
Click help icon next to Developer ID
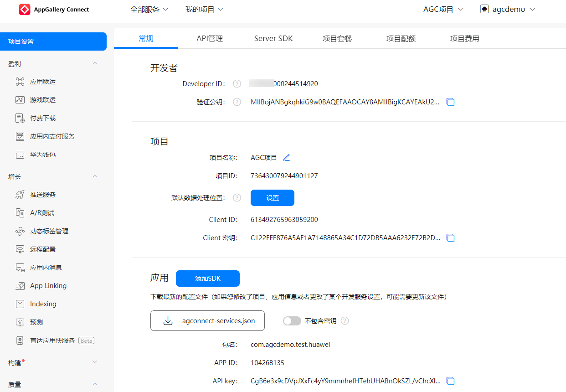coord(237,84)
